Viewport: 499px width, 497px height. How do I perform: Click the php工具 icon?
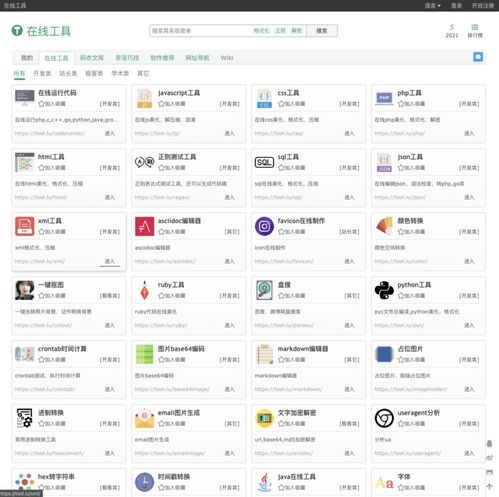click(x=384, y=98)
